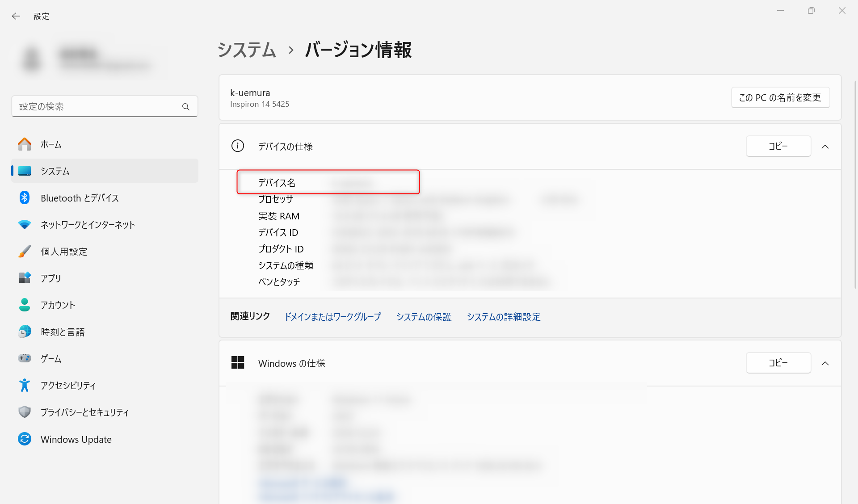Click この PC の名前を変更 button
The image size is (858, 504).
coord(780,97)
